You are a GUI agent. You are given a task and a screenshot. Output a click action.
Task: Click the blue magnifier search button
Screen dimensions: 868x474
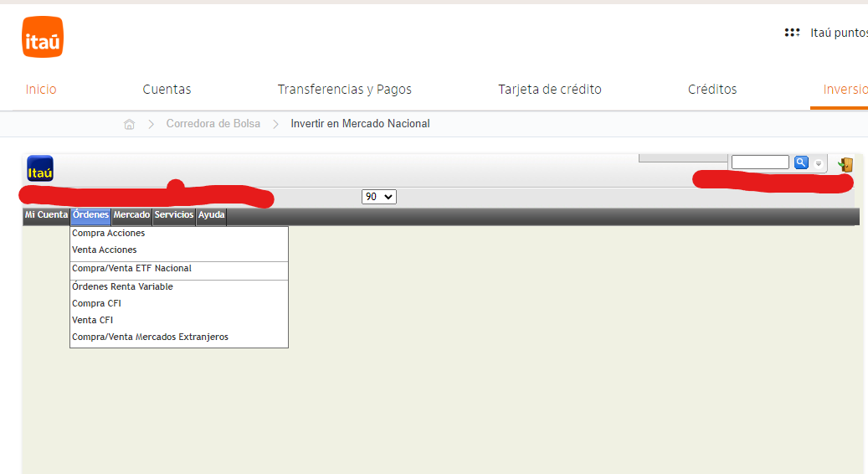pos(801,162)
